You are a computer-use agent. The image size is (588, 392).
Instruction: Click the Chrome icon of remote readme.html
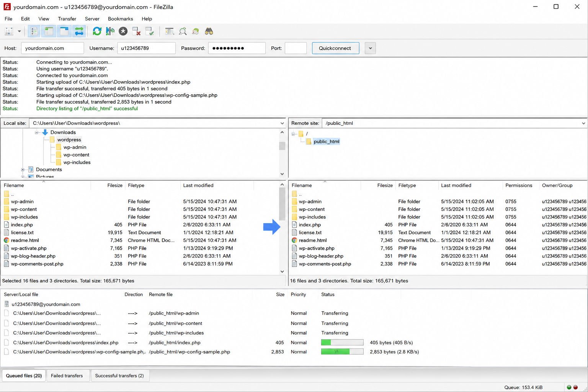pyautogui.click(x=294, y=240)
